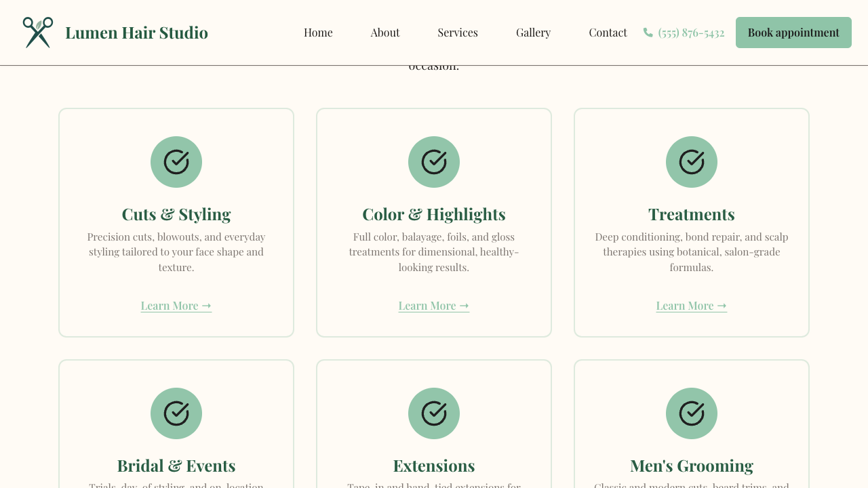Screen dimensions: 868x488
Task: Click the Lumen Hair Studio scissors logo
Action: tap(38, 33)
